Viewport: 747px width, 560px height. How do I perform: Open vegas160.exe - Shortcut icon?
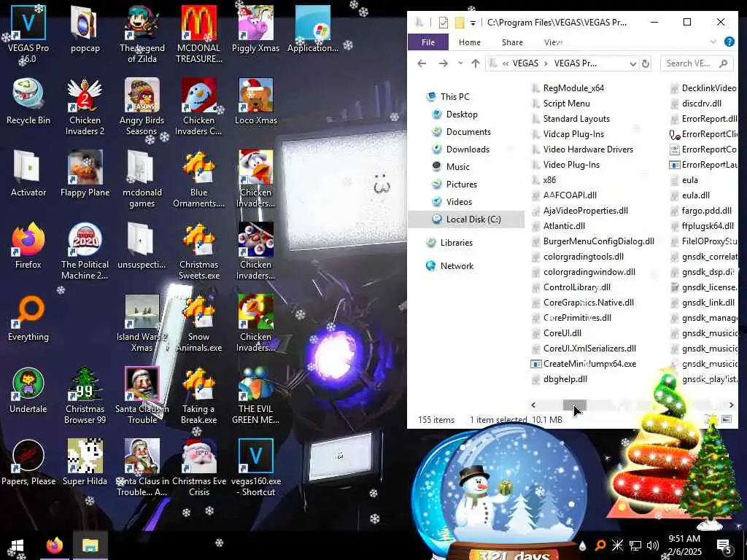click(255, 467)
